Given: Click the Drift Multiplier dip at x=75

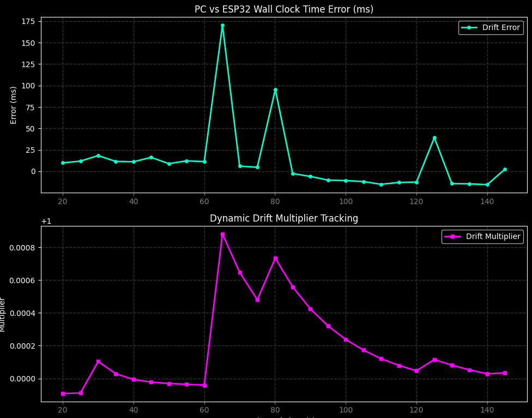Looking at the screenshot, I should (x=257, y=300).
